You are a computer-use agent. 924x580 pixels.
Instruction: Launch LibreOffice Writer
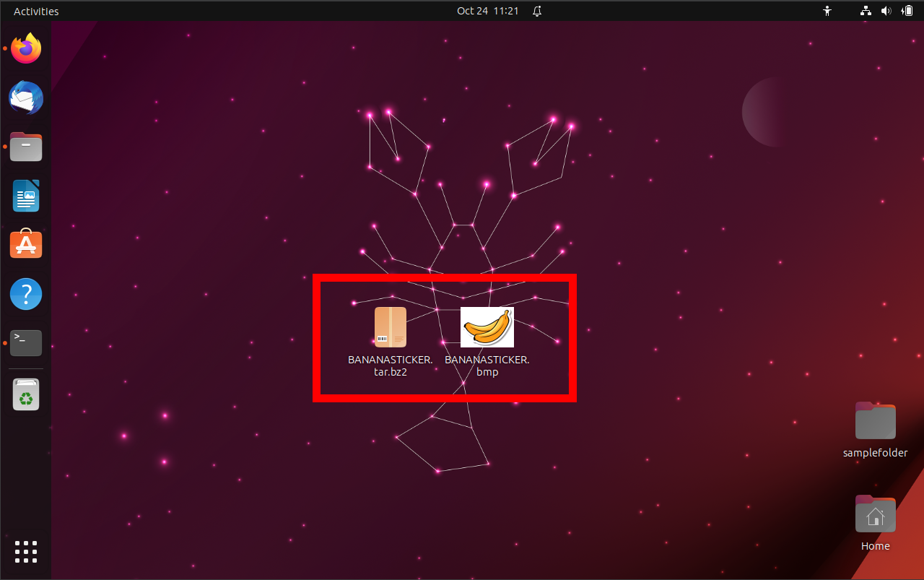26,196
